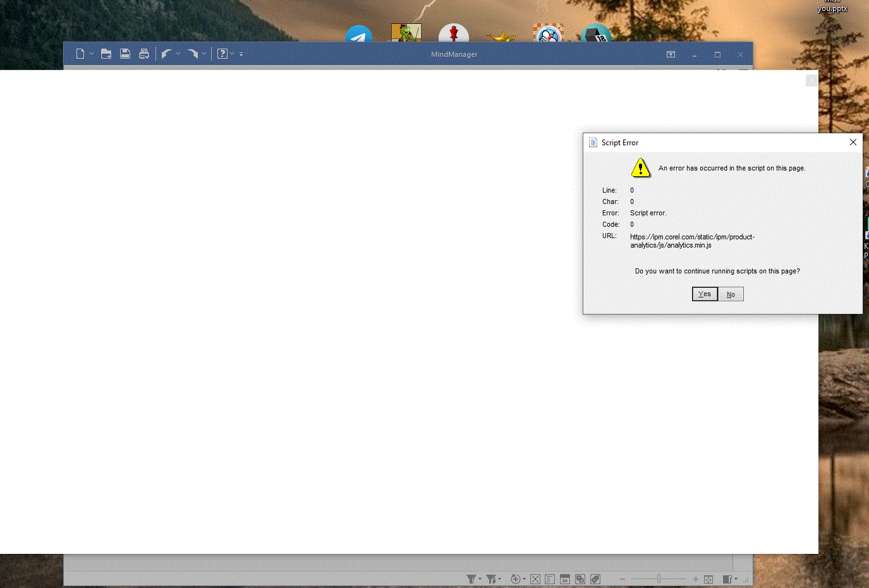
Task: Toggle ribbon display button in title bar
Action: point(671,55)
